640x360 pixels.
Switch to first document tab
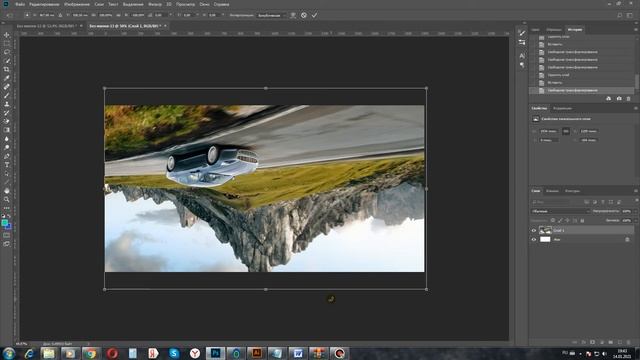coord(46,26)
